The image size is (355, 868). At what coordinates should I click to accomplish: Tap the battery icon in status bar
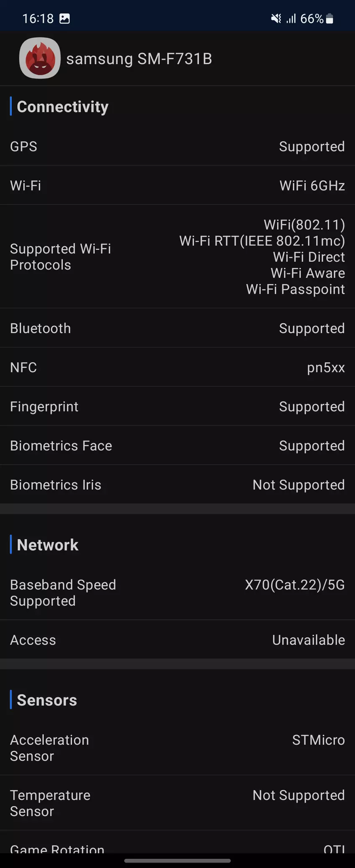330,19
